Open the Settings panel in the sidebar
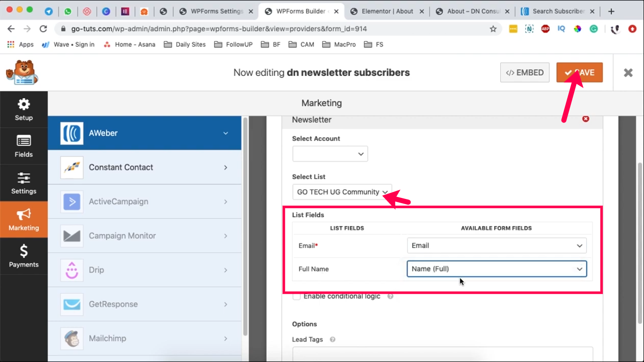The height and width of the screenshot is (362, 644). point(24,183)
